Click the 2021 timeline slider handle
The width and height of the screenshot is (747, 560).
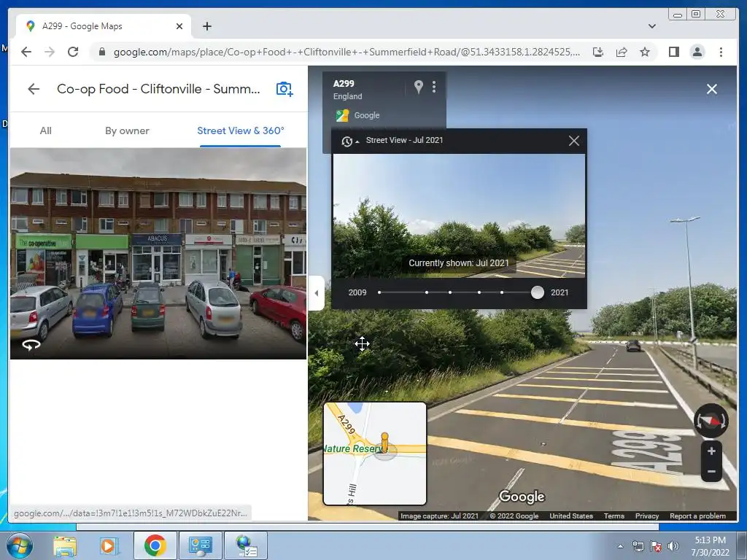click(x=538, y=292)
